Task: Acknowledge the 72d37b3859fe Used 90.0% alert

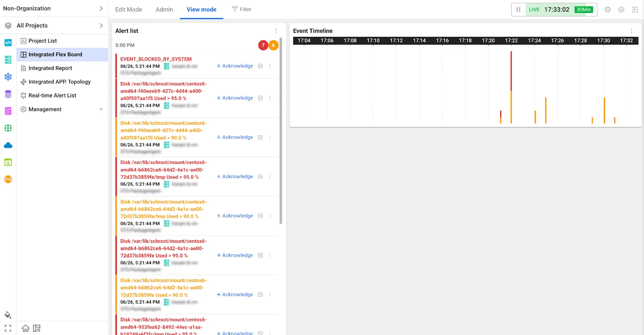Action: 235,295
